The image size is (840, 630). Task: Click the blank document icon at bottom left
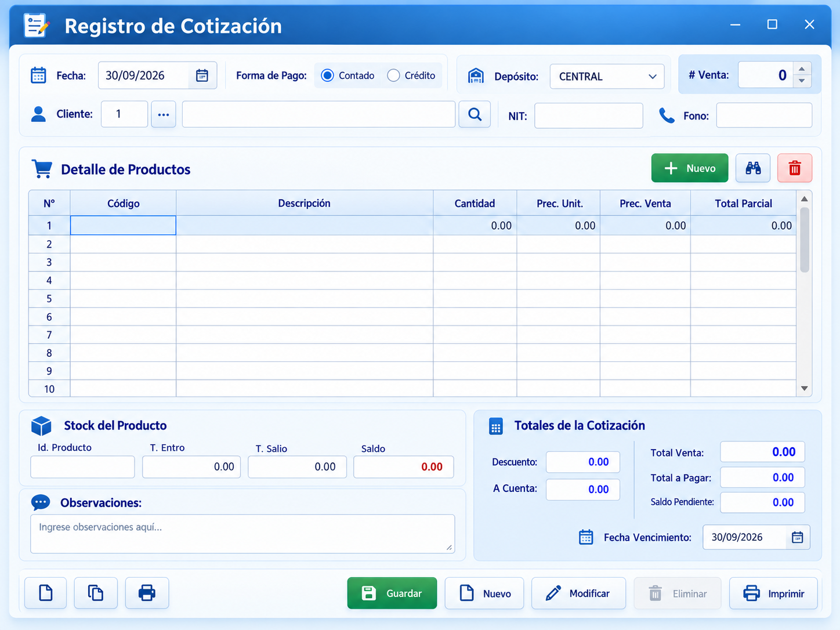[x=46, y=593]
